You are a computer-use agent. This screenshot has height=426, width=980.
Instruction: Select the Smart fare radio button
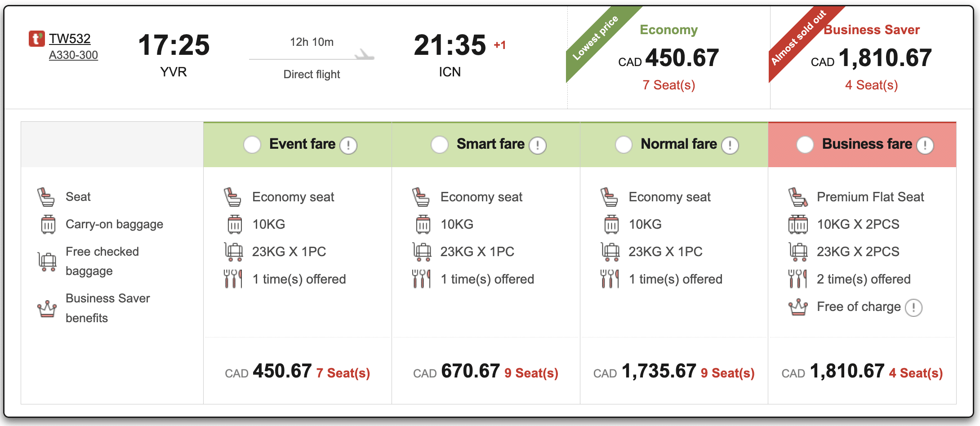pos(440,144)
